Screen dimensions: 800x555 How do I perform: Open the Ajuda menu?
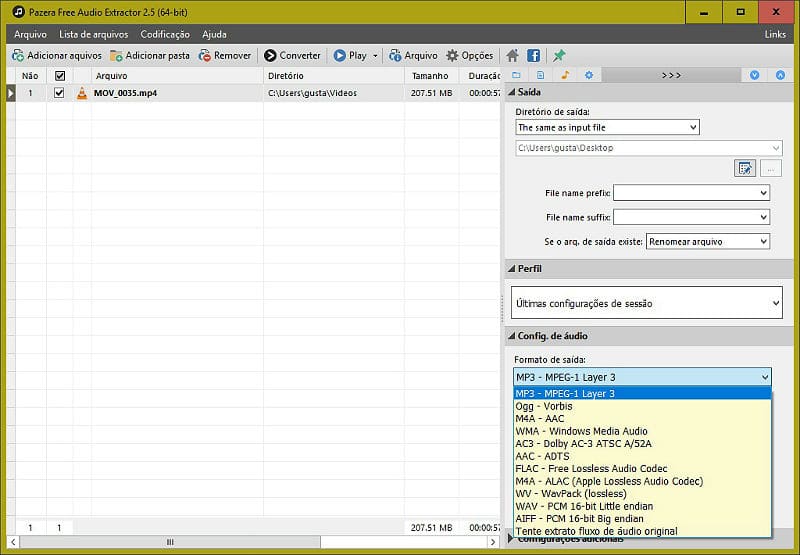coord(214,34)
